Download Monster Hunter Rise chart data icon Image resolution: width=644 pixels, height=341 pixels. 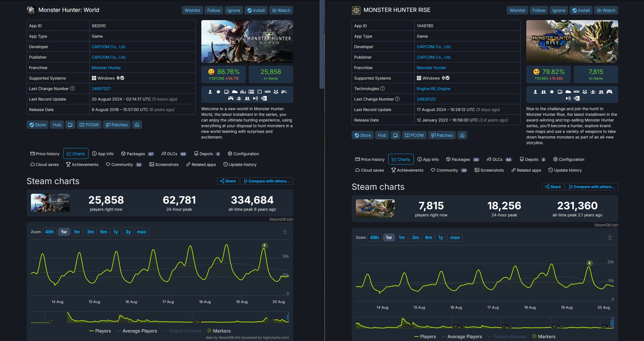pyautogui.click(x=610, y=237)
